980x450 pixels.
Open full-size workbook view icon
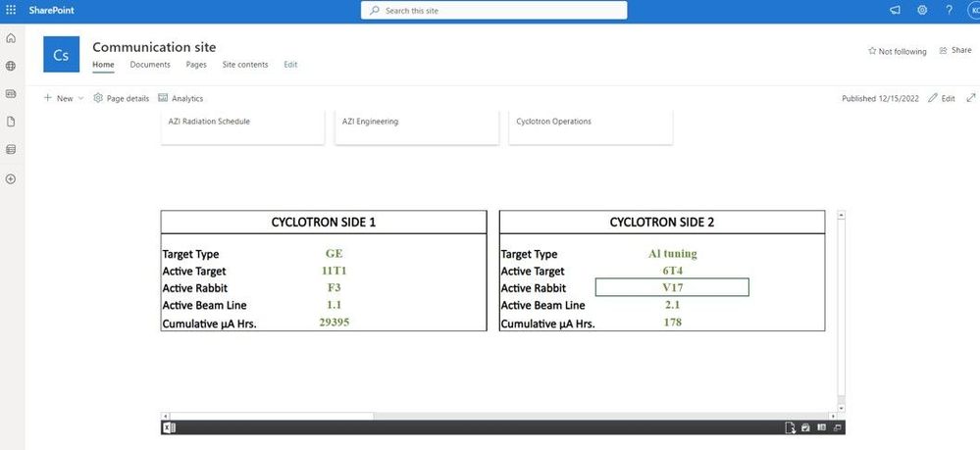[x=838, y=428]
